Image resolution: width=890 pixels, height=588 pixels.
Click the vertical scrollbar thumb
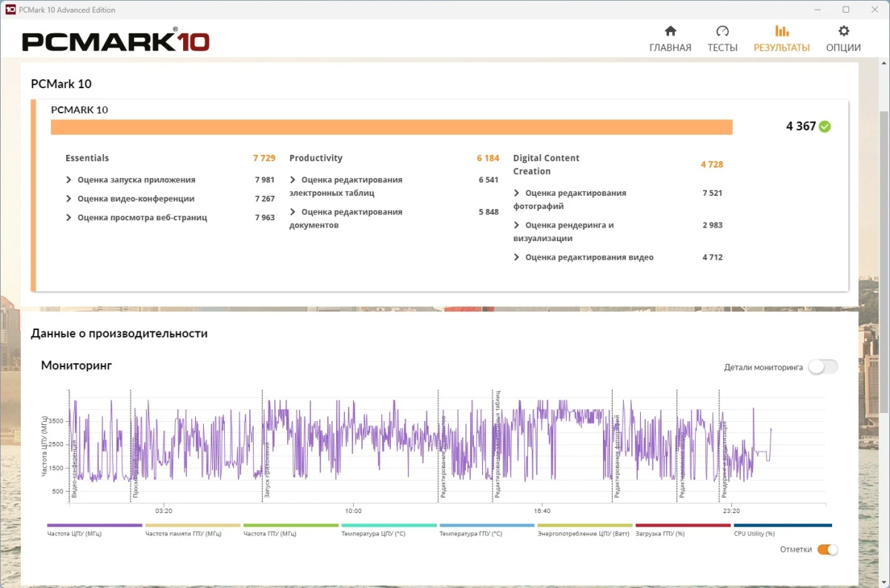coord(884,261)
